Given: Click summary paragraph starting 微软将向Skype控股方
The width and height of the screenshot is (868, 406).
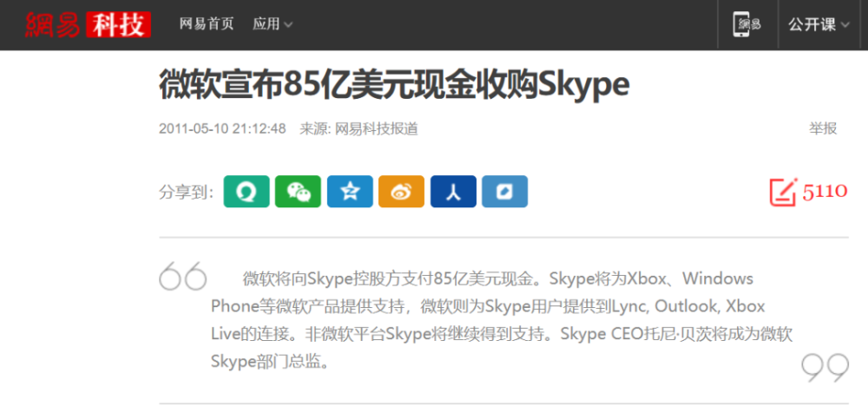Looking at the screenshot, I should (503, 320).
